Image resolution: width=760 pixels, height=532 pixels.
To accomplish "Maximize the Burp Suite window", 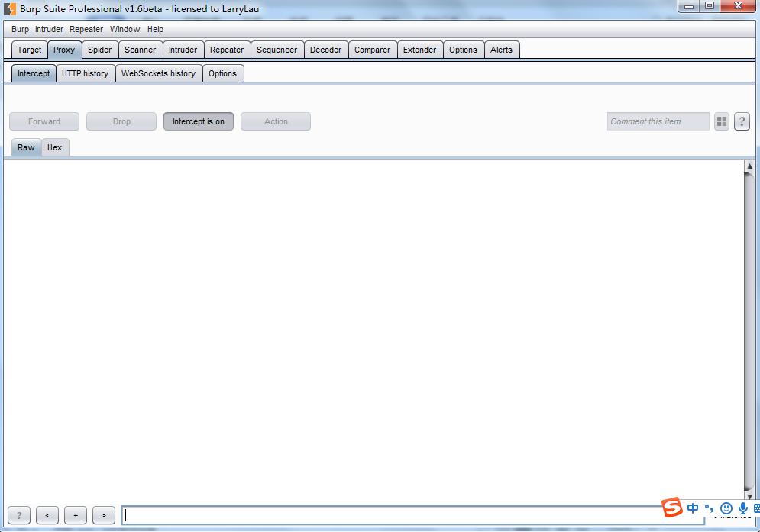I will (x=710, y=6).
